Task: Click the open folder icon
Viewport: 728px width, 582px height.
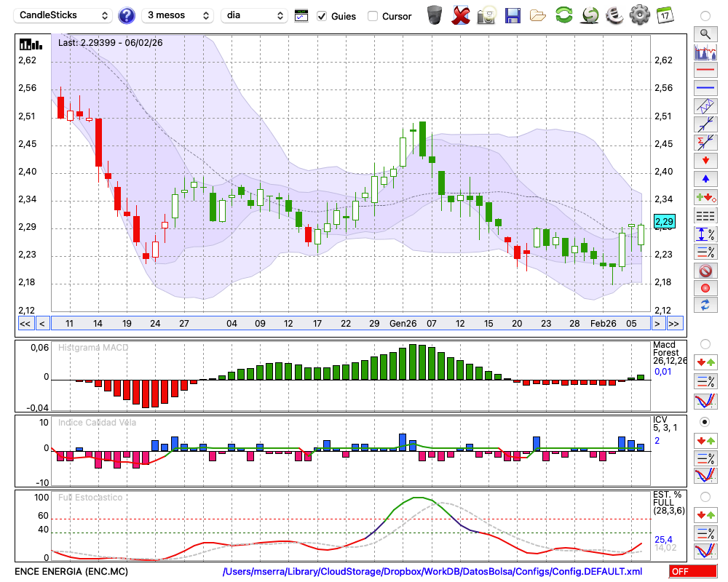Action: pos(538,16)
